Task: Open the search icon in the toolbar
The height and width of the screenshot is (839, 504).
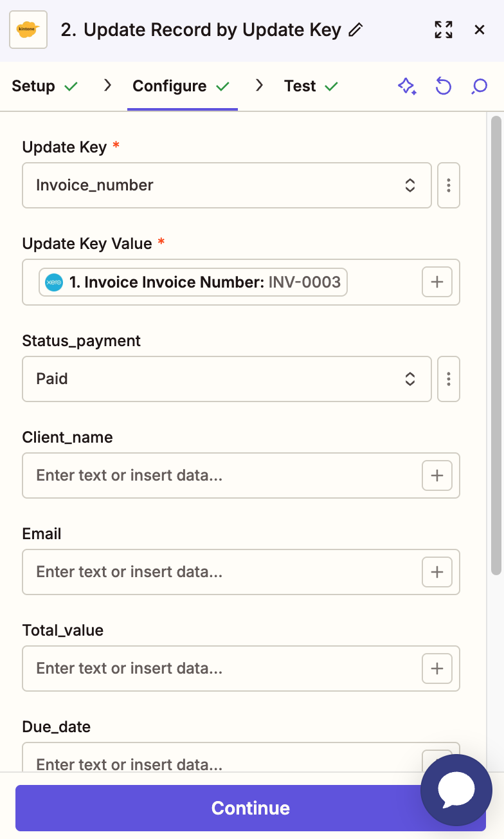Action: pos(479,86)
